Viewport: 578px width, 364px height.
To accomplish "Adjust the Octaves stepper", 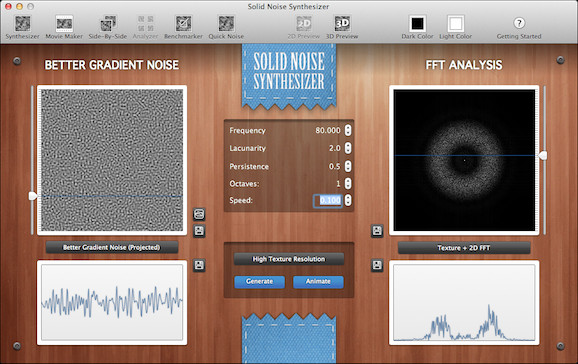I will pyautogui.click(x=348, y=183).
